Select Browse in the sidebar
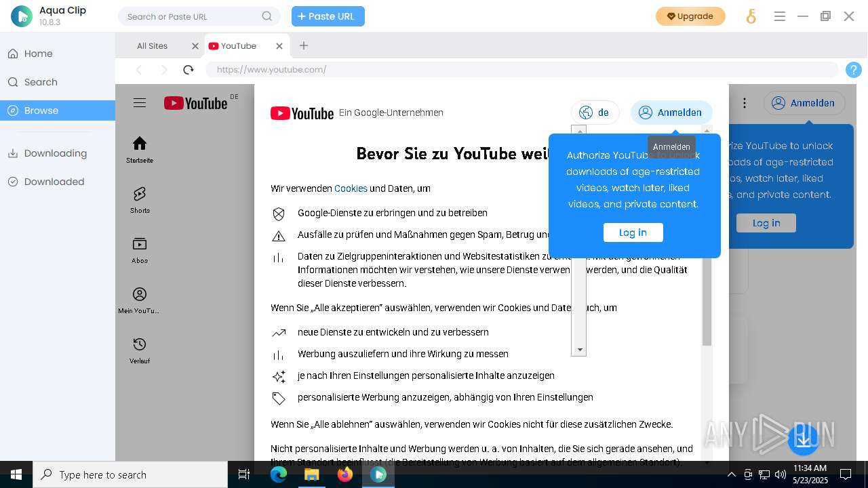Image resolution: width=868 pixels, height=488 pixels. (x=58, y=110)
